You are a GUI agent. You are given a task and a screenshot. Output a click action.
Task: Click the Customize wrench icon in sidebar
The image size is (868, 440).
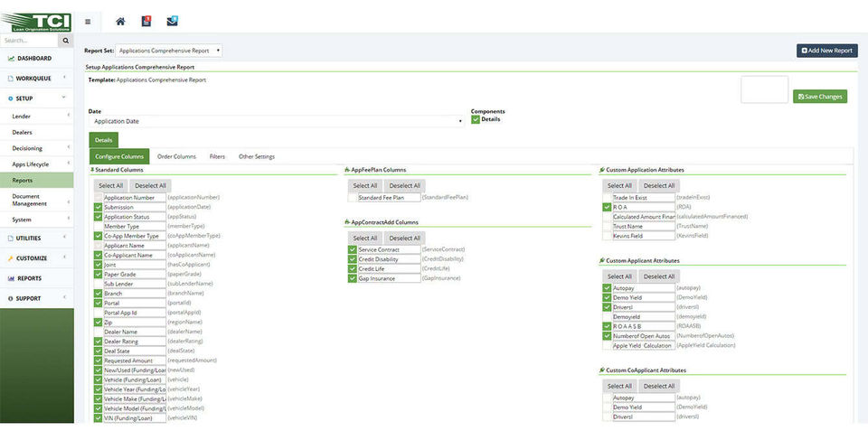11,258
